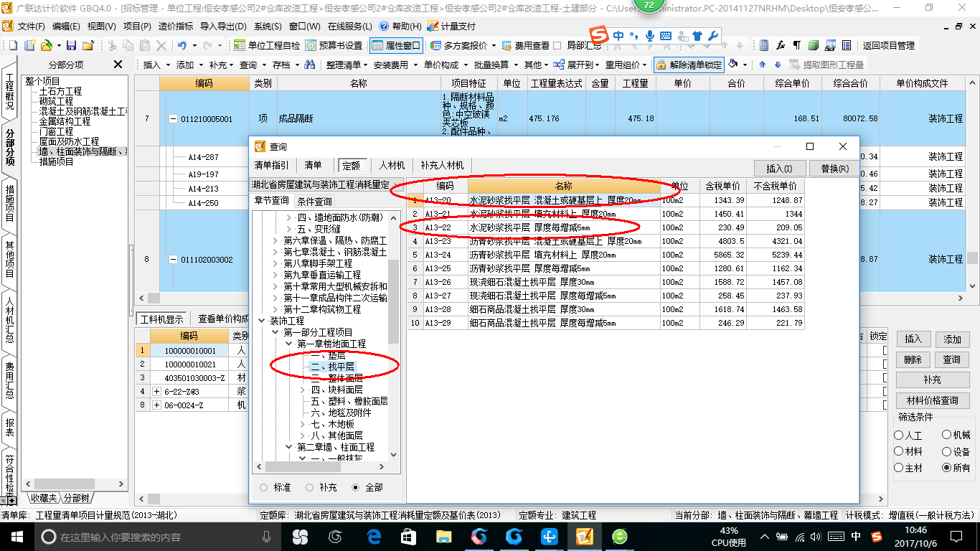The height and width of the screenshot is (551, 980).
Task: Click the Save floppy disk icon
Action: tap(72, 45)
